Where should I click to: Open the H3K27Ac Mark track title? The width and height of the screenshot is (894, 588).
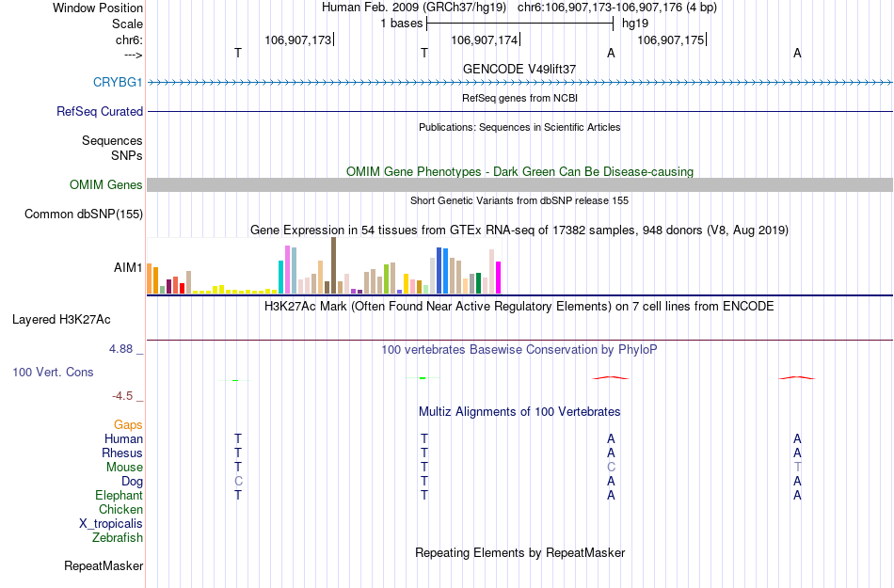coord(519,307)
